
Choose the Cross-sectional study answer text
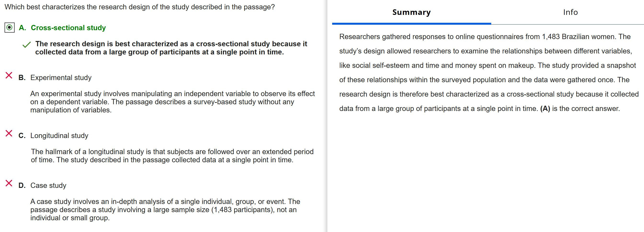point(68,28)
